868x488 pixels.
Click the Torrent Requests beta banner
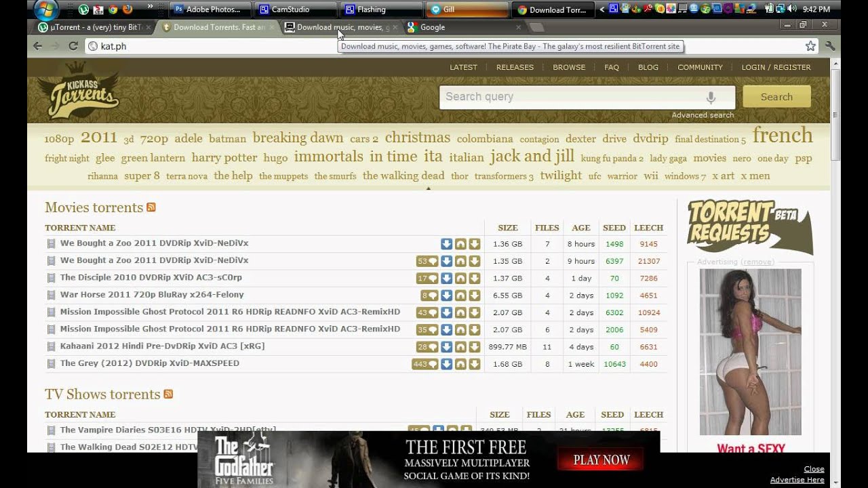point(750,227)
